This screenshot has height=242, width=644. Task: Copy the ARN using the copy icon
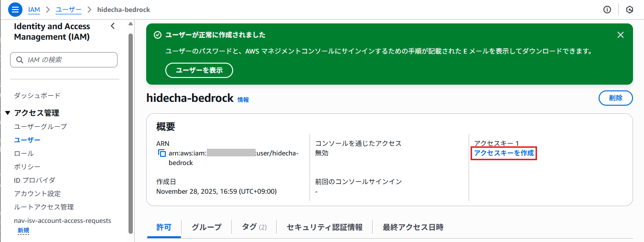pos(161,154)
